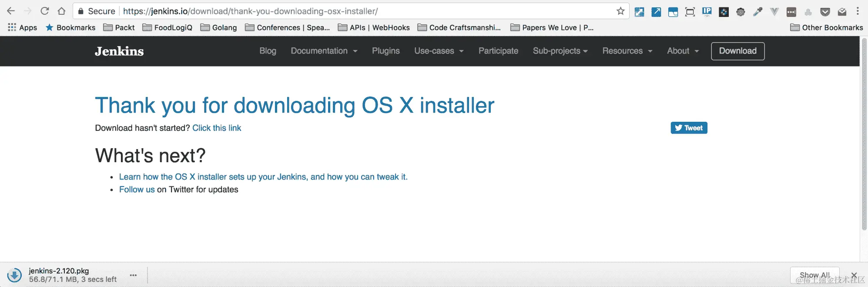Expand the About dropdown menu

(x=683, y=51)
